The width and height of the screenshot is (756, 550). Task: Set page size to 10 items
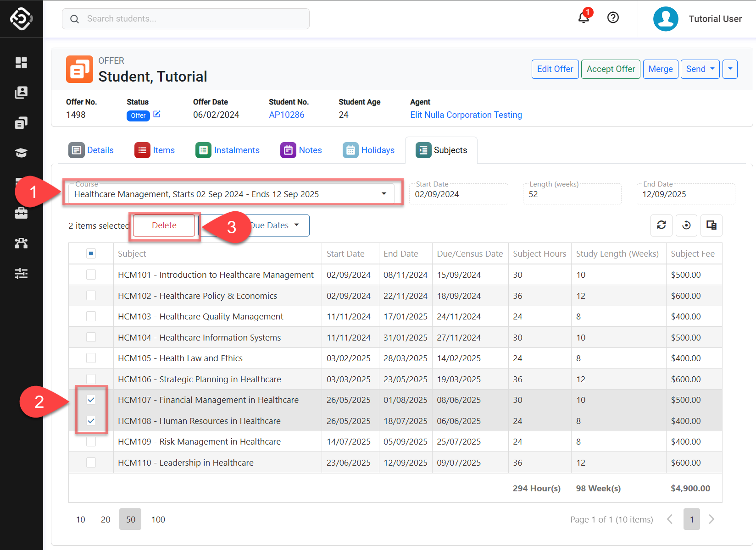pos(81,519)
